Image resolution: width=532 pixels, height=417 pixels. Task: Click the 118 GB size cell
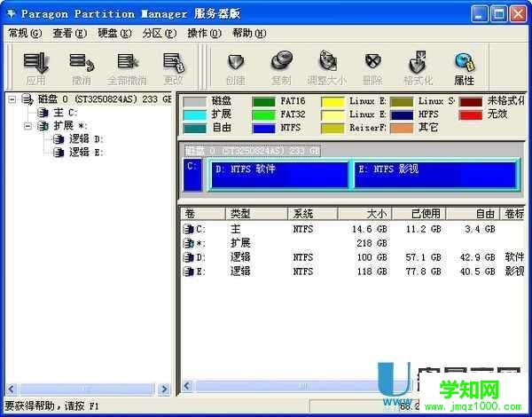[372, 271]
